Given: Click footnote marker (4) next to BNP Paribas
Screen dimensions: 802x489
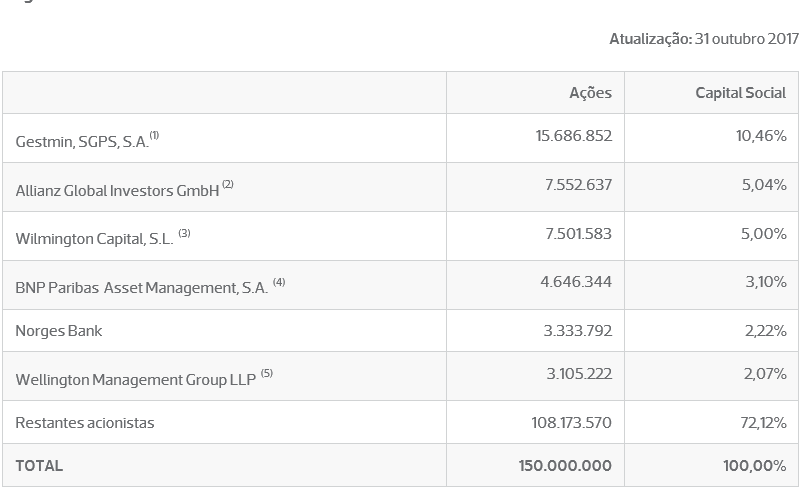Looking at the screenshot, I should tap(279, 282).
